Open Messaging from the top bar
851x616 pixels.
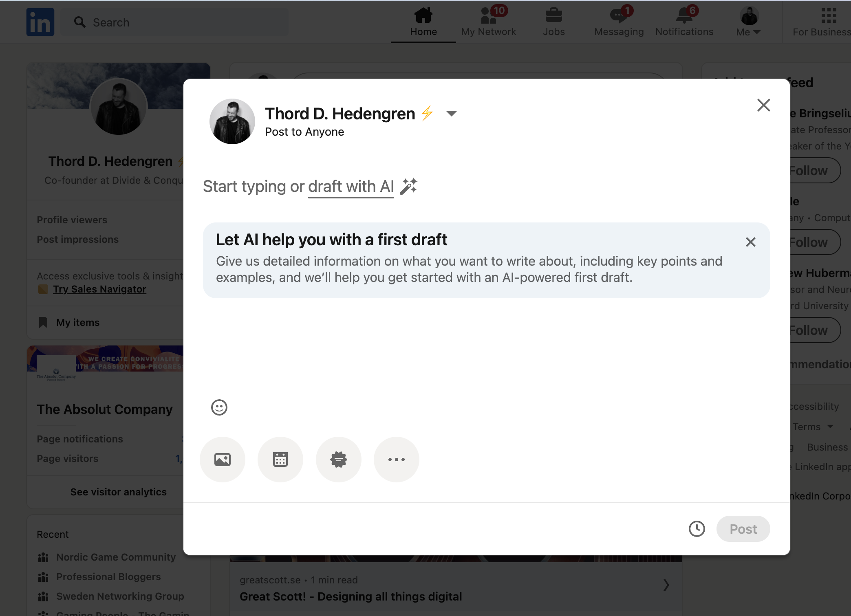tap(618, 21)
